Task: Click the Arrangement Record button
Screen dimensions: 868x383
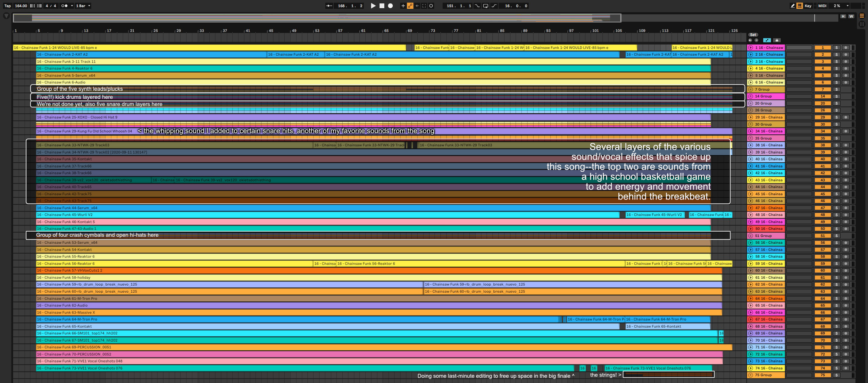Action: click(390, 6)
